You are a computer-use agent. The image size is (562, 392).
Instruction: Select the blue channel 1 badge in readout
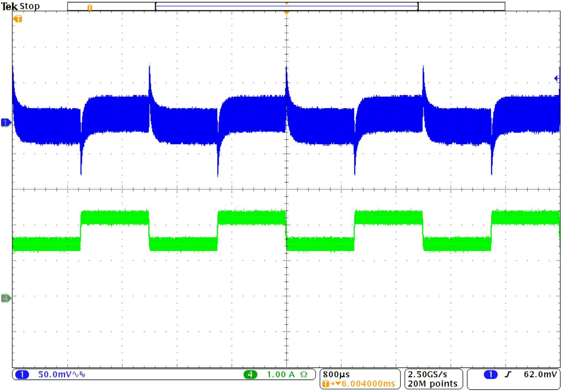click(x=22, y=374)
